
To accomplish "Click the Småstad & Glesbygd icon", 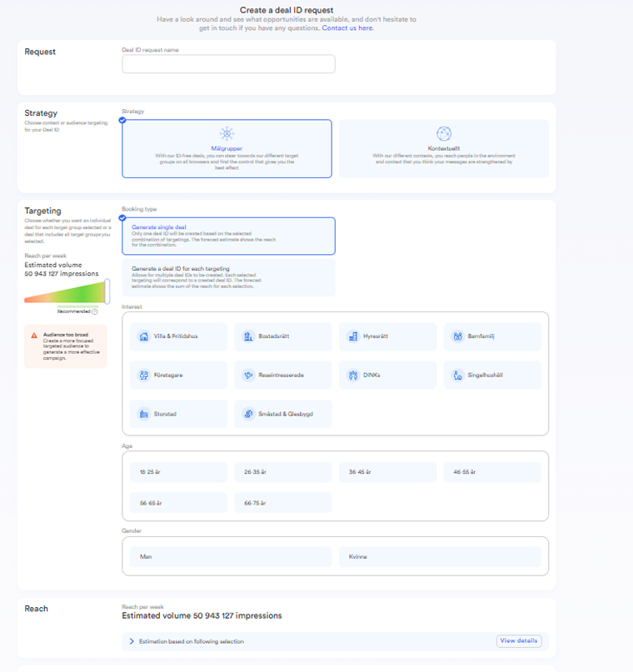I will tap(248, 414).
